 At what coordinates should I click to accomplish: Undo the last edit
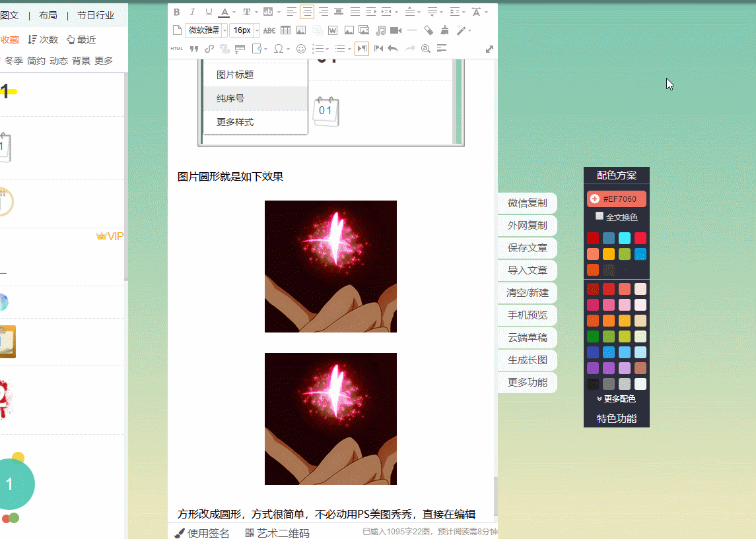(x=393, y=49)
